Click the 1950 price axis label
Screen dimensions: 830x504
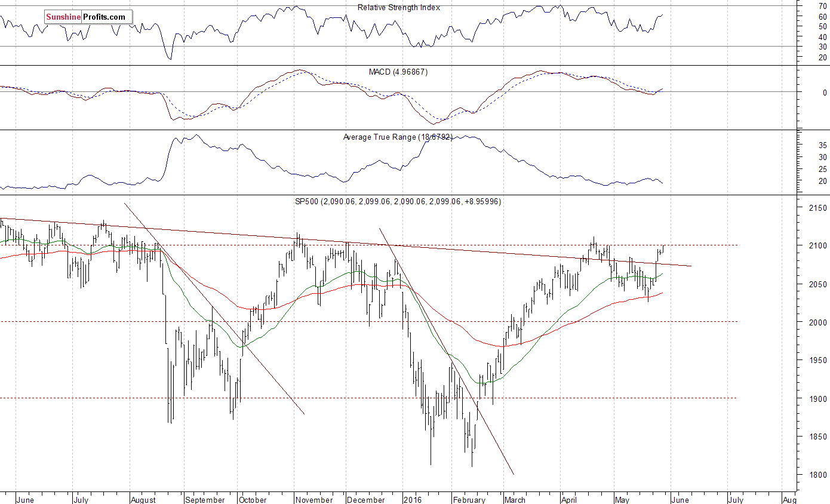tap(817, 360)
